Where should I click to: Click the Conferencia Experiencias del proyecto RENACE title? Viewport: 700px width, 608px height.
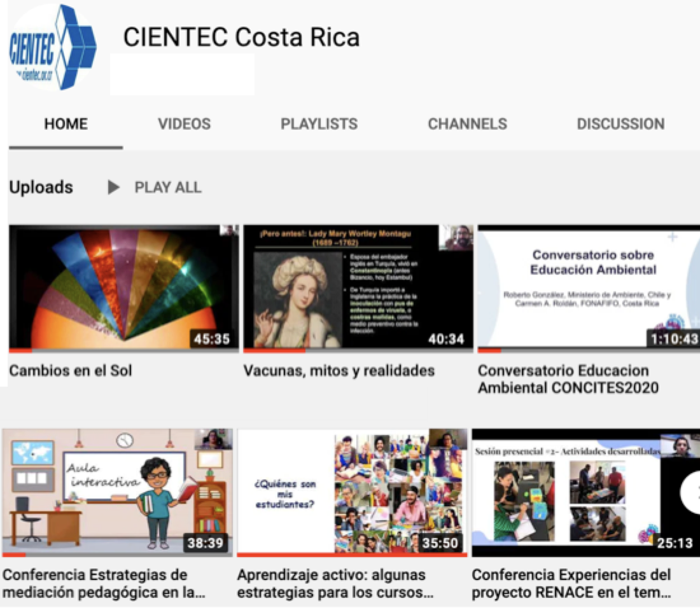[571, 583]
